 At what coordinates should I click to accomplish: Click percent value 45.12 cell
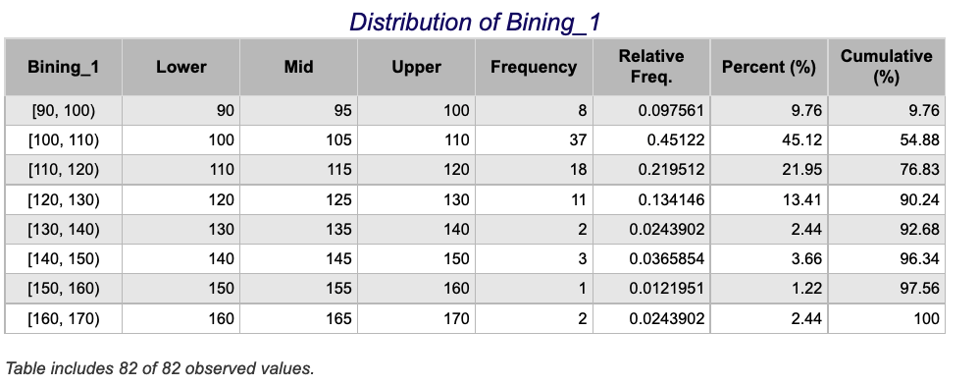point(769,140)
